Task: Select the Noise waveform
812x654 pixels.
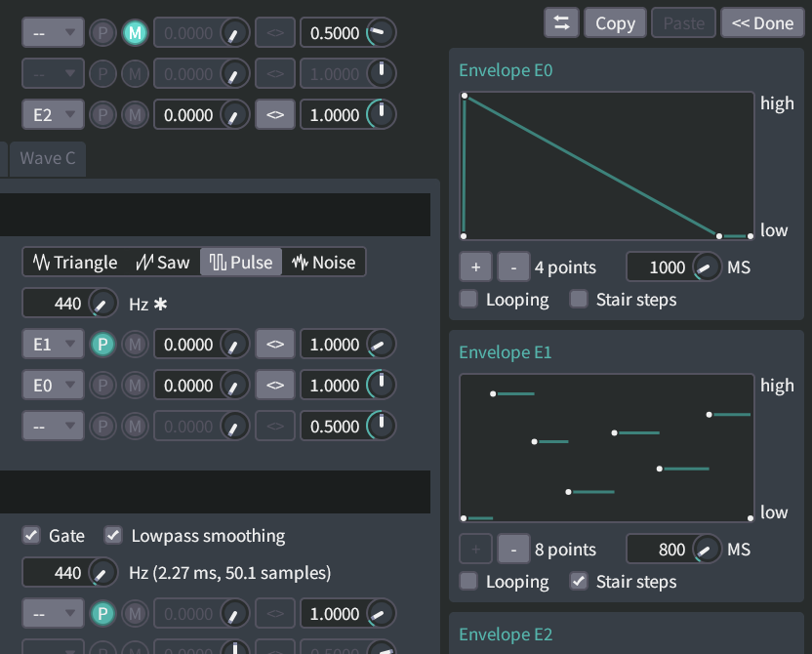Action: tap(323, 263)
